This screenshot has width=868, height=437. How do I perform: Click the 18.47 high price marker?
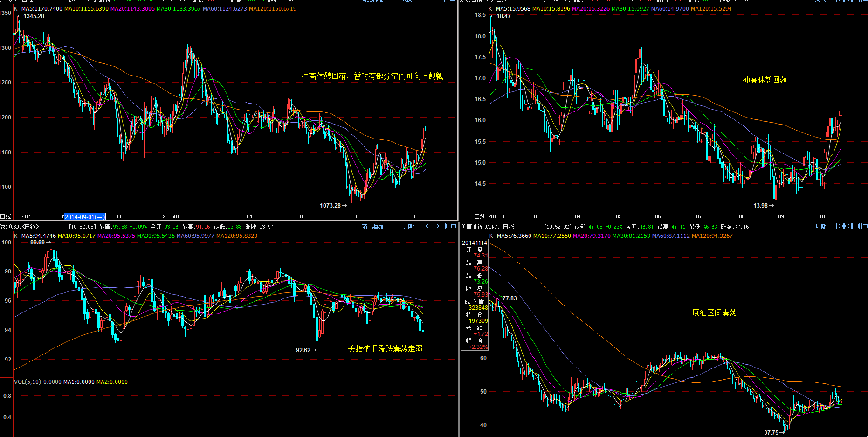point(503,16)
